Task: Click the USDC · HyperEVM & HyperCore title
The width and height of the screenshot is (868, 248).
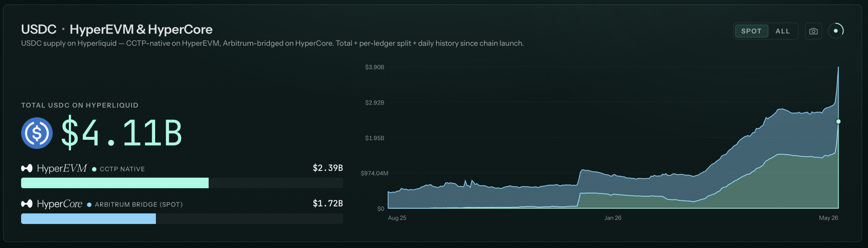Action: point(117,30)
